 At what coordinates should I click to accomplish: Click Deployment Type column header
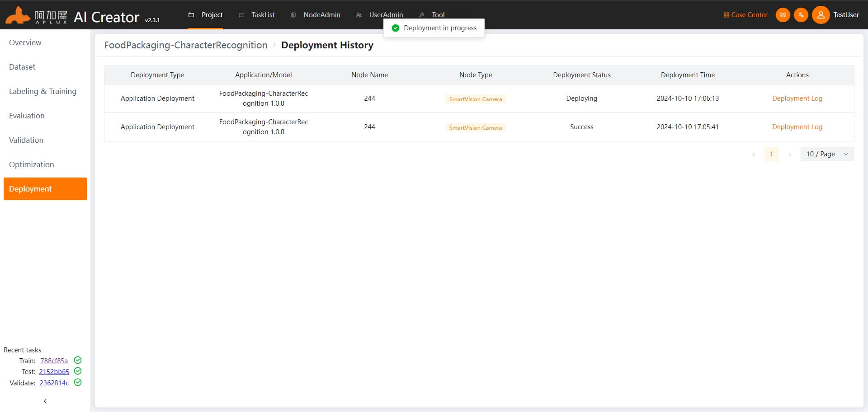tap(157, 75)
